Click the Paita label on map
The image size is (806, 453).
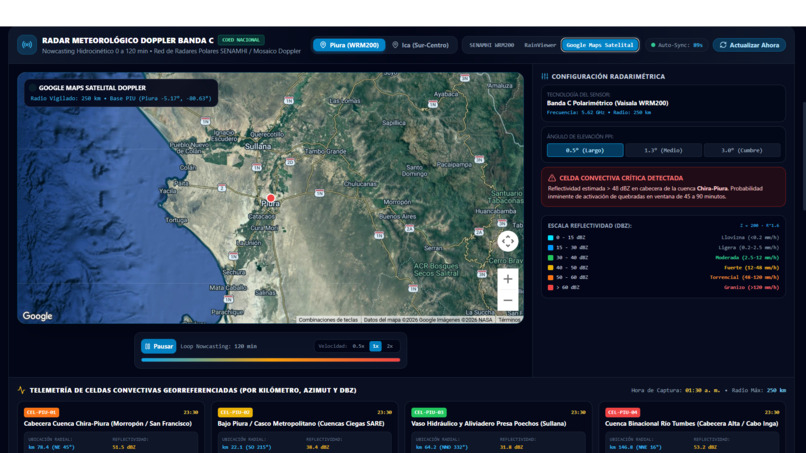(x=181, y=183)
